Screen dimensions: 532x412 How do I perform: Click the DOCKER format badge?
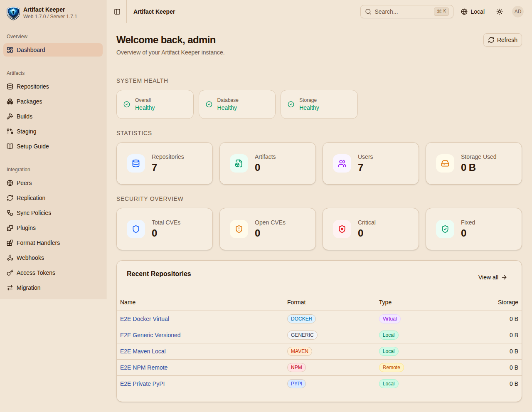tap(301, 319)
